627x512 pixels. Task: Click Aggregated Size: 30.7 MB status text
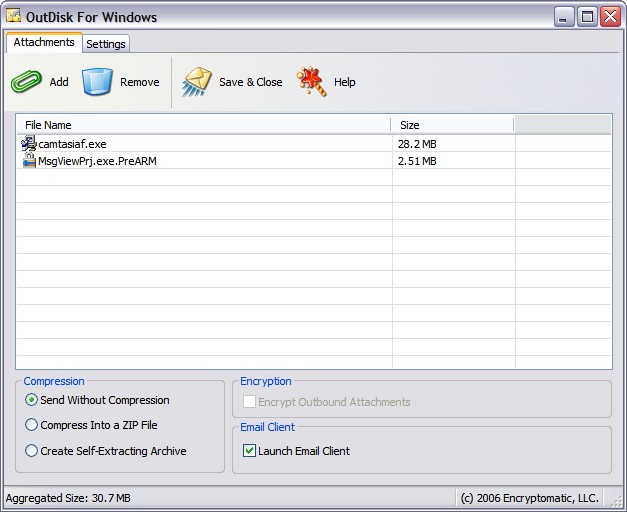[68, 498]
